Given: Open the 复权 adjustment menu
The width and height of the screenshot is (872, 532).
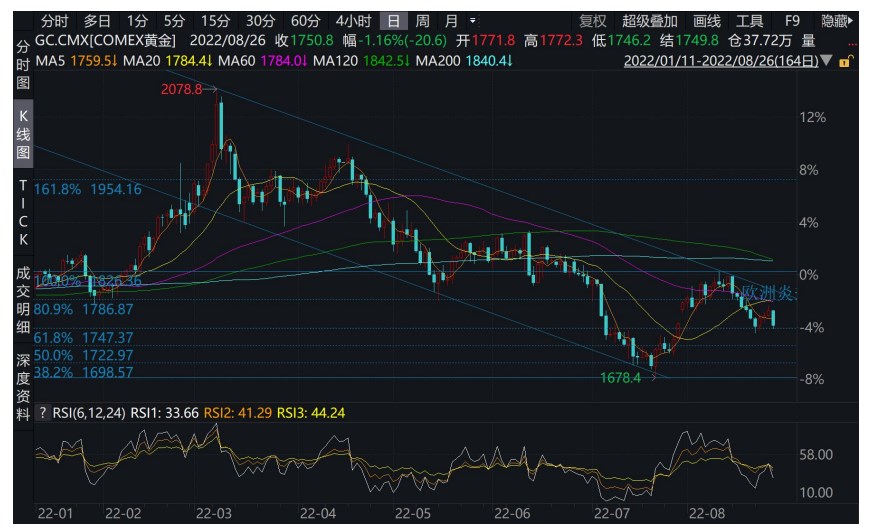Looking at the screenshot, I should tap(592, 21).
